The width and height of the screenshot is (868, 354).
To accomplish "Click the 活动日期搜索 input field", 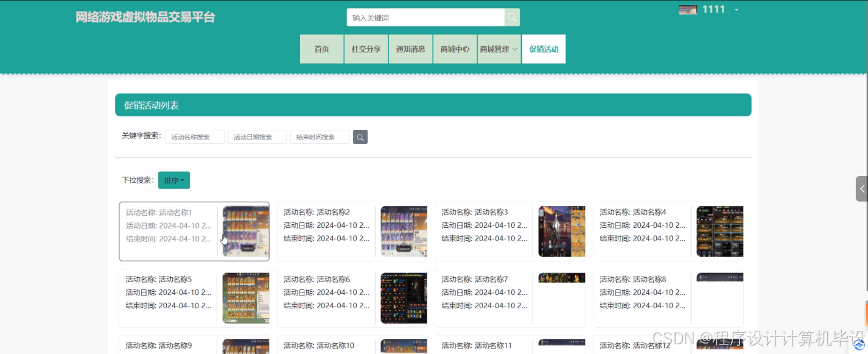I will 257,137.
